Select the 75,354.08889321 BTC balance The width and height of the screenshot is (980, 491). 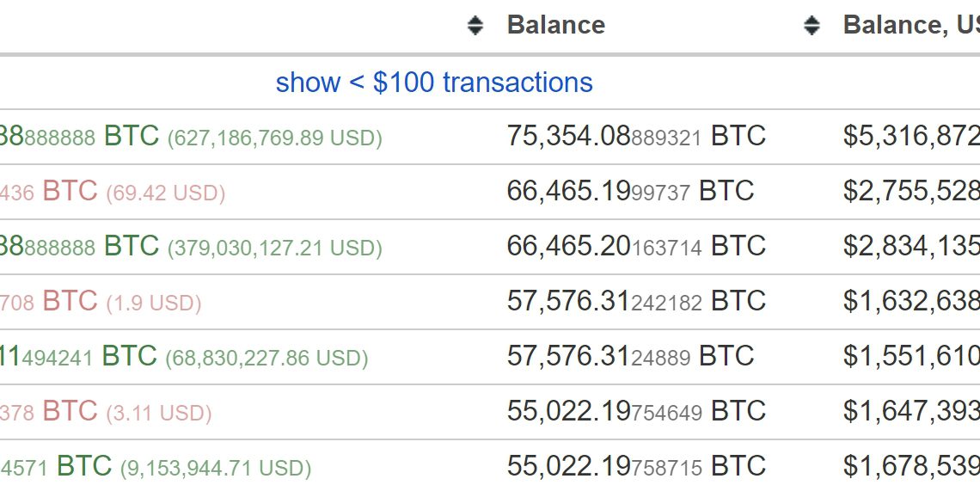[x=635, y=137]
